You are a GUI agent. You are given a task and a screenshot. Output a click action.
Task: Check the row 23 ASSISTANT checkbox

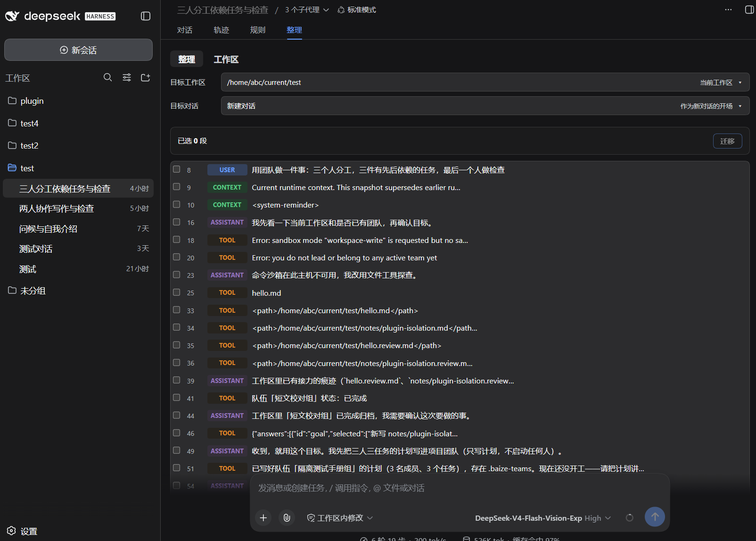[x=177, y=275]
